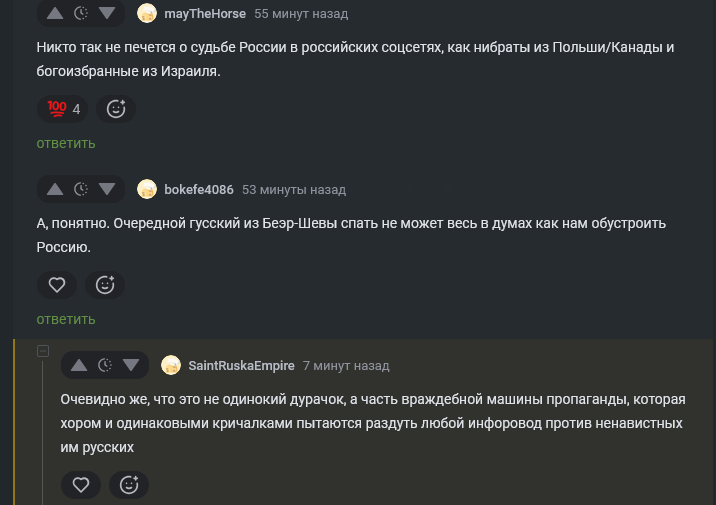716x505 pixels.
Task: Open the add-reaction picker under mayTheHorse's comment
Action: [x=116, y=109]
